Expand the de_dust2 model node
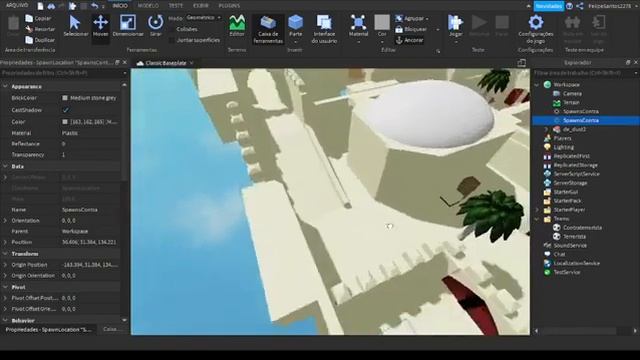640x360 pixels. click(546, 129)
